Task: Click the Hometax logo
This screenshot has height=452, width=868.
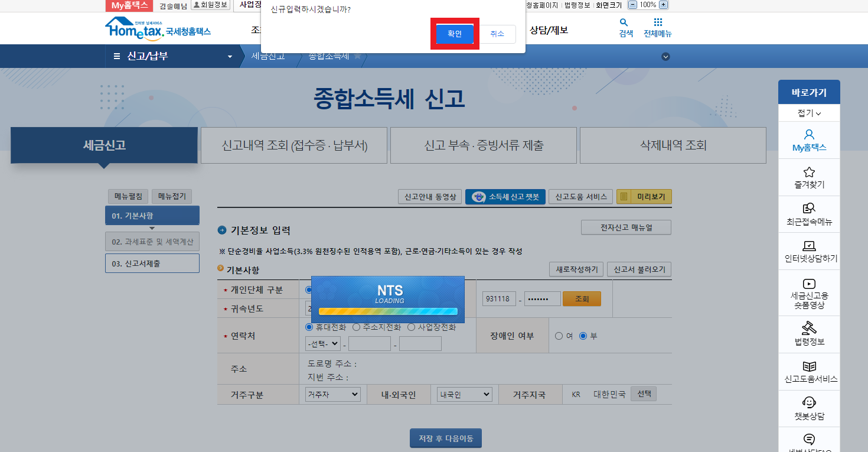Action: pos(158,29)
